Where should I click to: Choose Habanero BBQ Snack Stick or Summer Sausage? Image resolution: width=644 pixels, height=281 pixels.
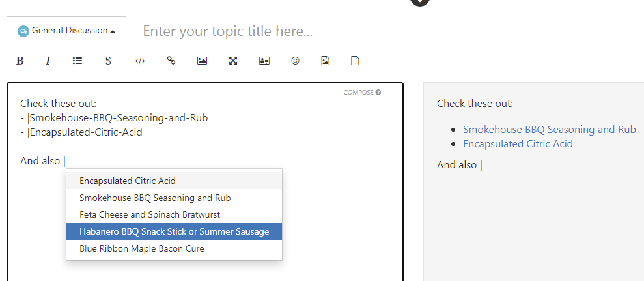174,231
